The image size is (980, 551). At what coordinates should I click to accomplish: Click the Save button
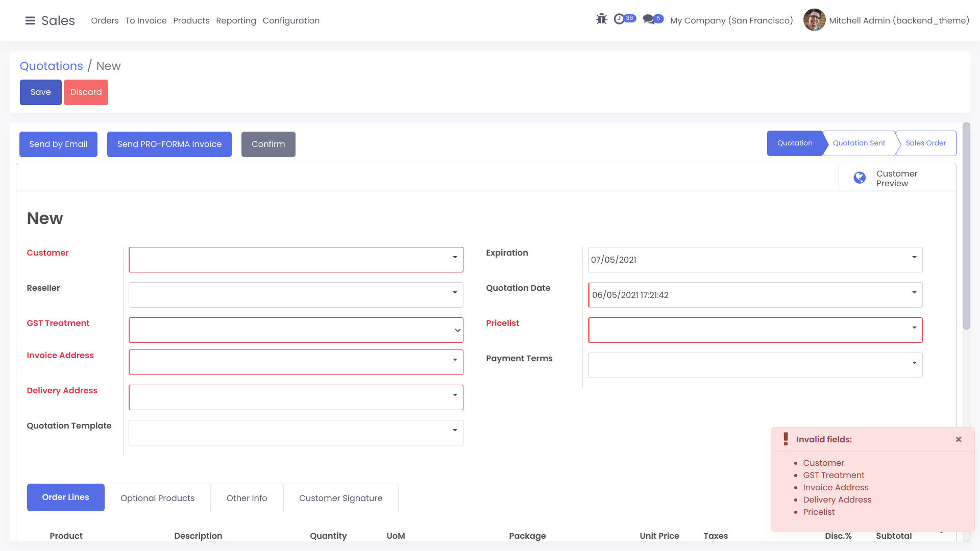(x=41, y=92)
